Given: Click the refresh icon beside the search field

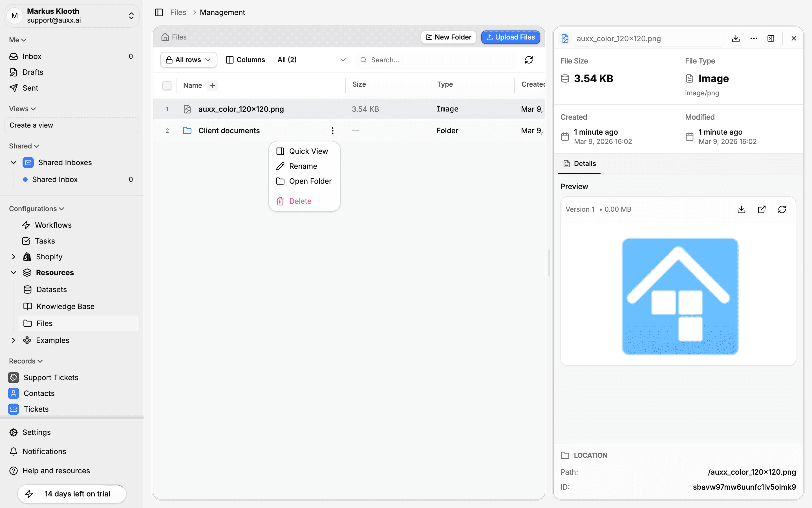Looking at the screenshot, I should 529,60.
